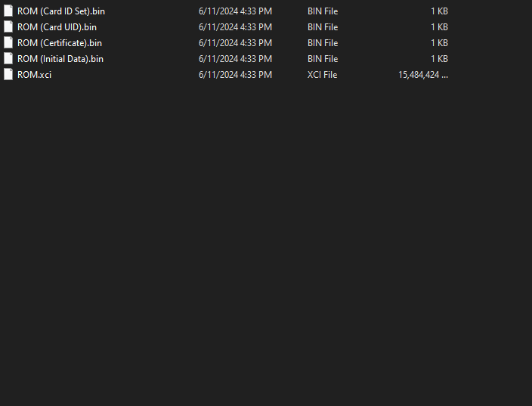Click the ROM (Certificate).bin file icon
The height and width of the screenshot is (406, 532).
[8, 43]
